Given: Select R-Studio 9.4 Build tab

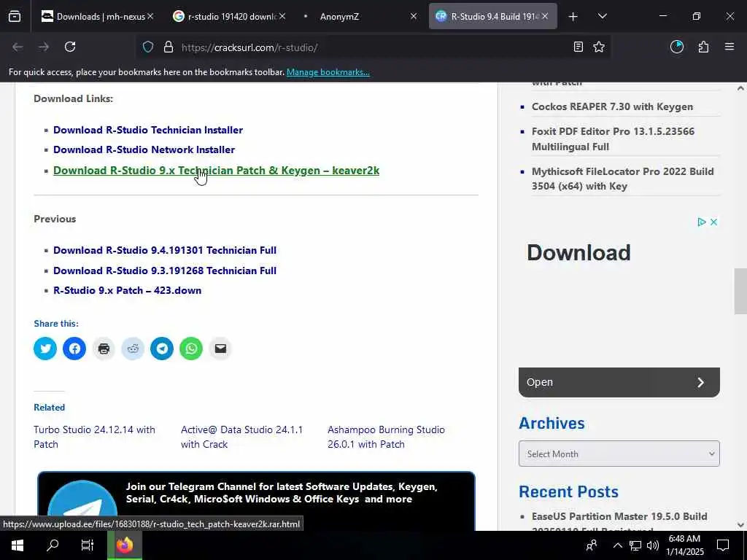Looking at the screenshot, I should [x=492, y=17].
